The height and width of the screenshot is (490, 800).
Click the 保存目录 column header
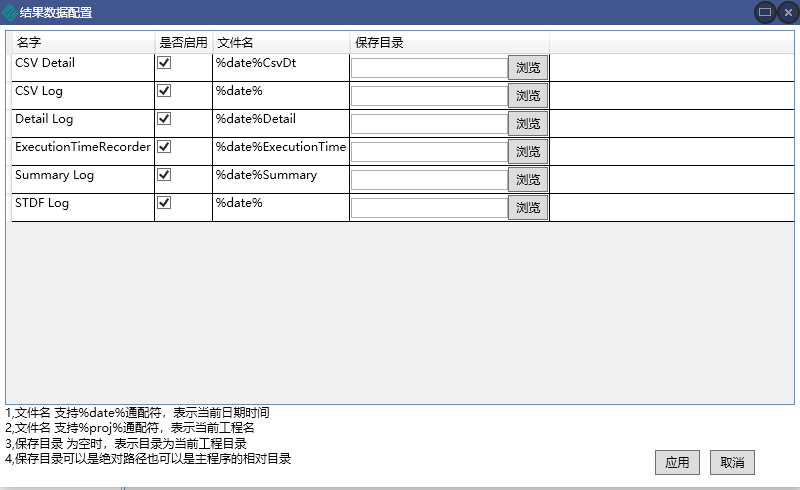pos(449,42)
